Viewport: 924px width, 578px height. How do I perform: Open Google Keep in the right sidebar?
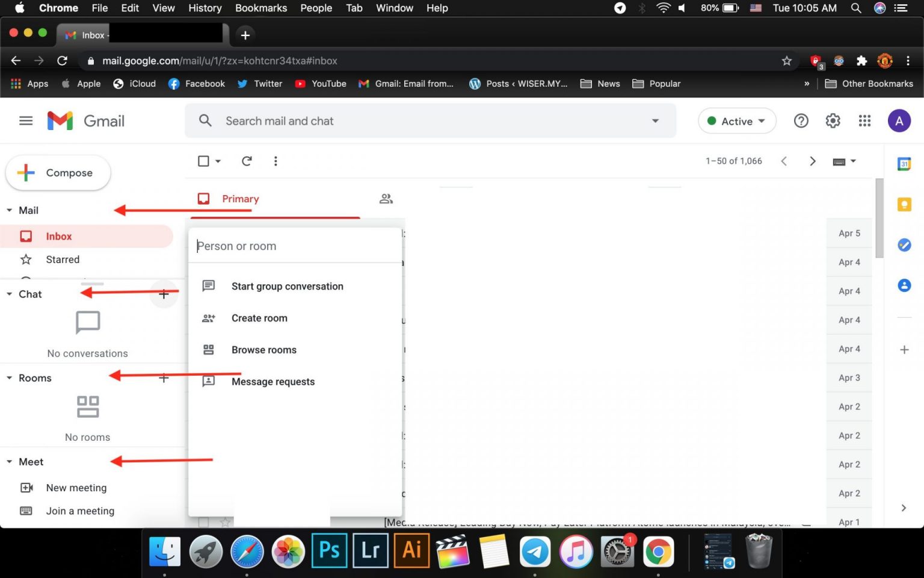(904, 205)
